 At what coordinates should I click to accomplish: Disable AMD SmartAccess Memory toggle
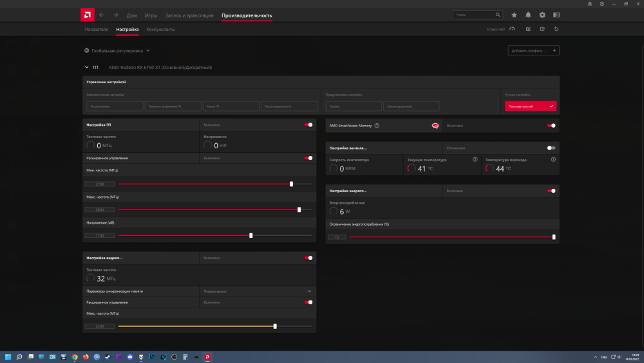tap(551, 126)
